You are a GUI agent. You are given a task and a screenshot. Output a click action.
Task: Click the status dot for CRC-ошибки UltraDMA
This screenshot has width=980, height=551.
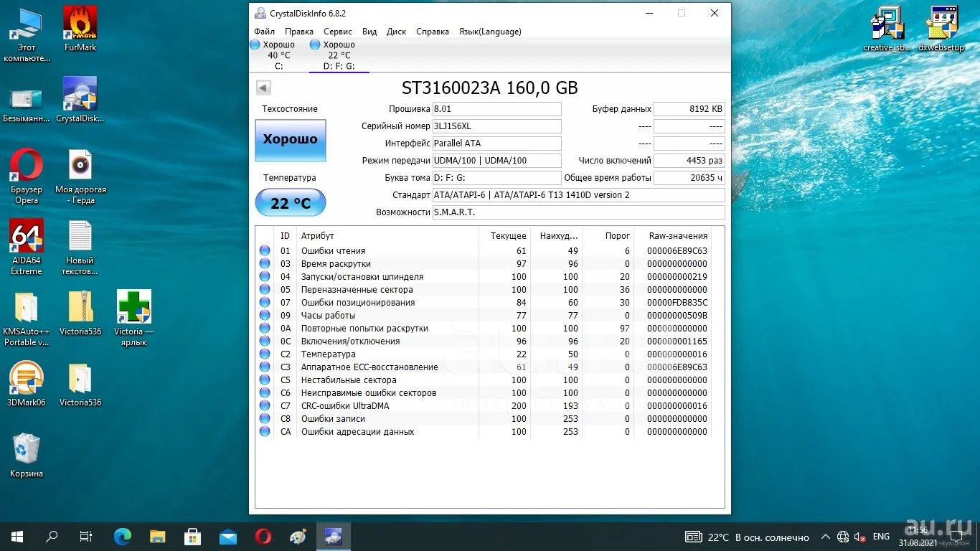pyautogui.click(x=265, y=406)
